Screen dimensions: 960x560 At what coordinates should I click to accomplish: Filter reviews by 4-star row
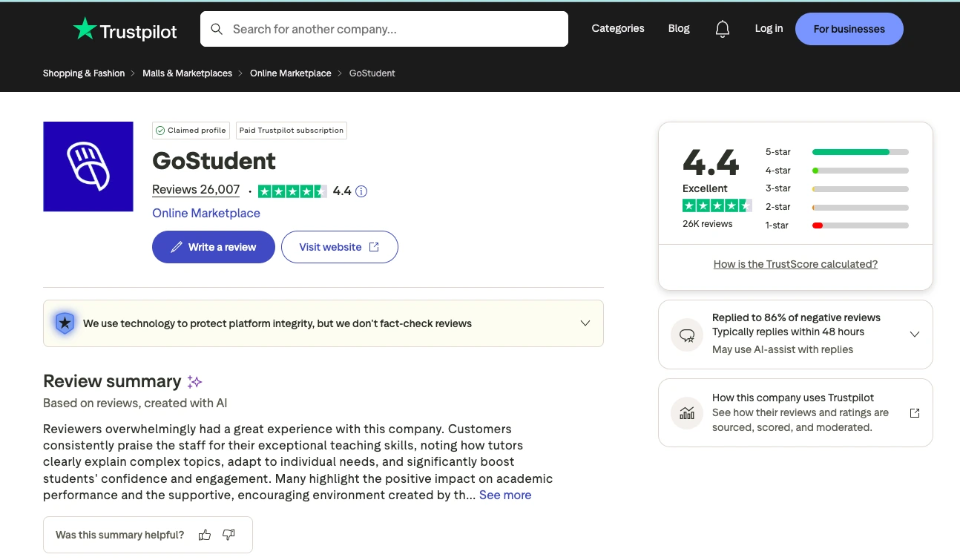(837, 171)
